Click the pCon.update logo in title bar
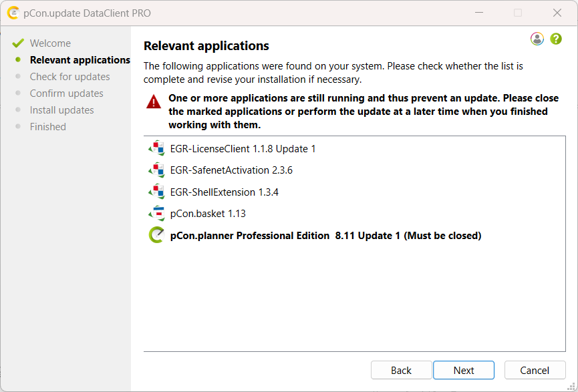The height and width of the screenshot is (392, 578). click(x=13, y=13)
